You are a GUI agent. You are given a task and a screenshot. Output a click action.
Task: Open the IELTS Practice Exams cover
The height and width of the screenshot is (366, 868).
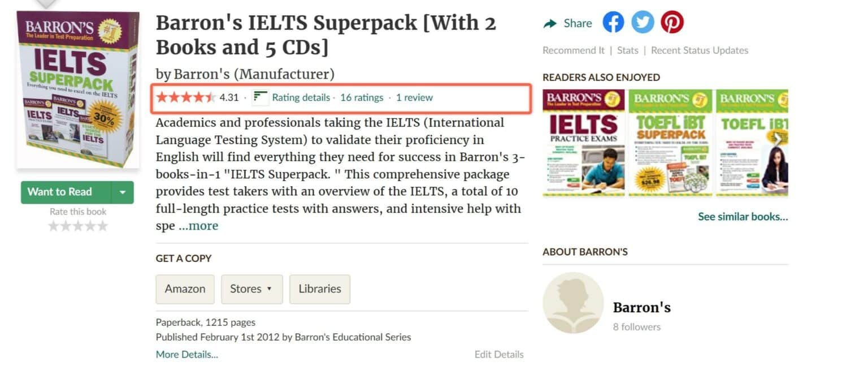click(x=584, y=143)
